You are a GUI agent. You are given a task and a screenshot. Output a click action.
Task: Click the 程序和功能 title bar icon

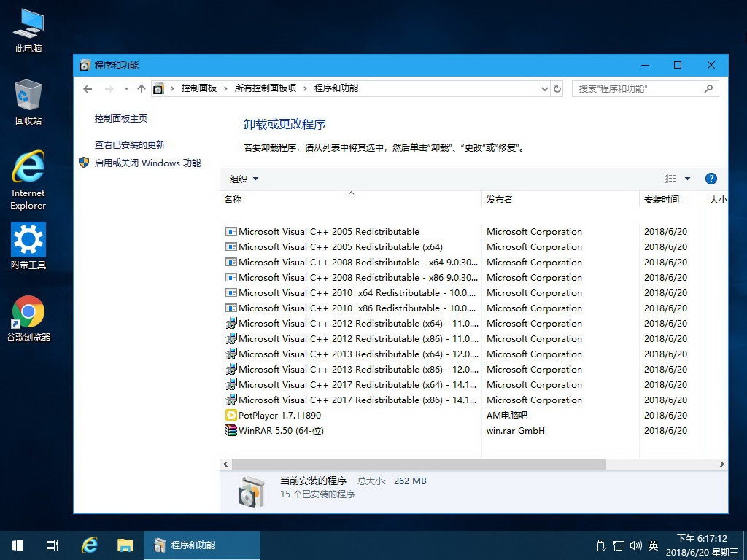pos(85,65)
